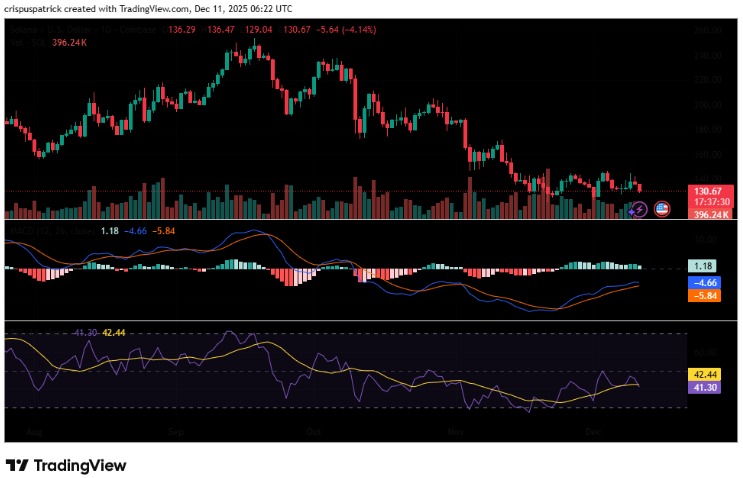743x478 pixels.
Task: Select the orange signal line label -5.84
Action: 708,296
